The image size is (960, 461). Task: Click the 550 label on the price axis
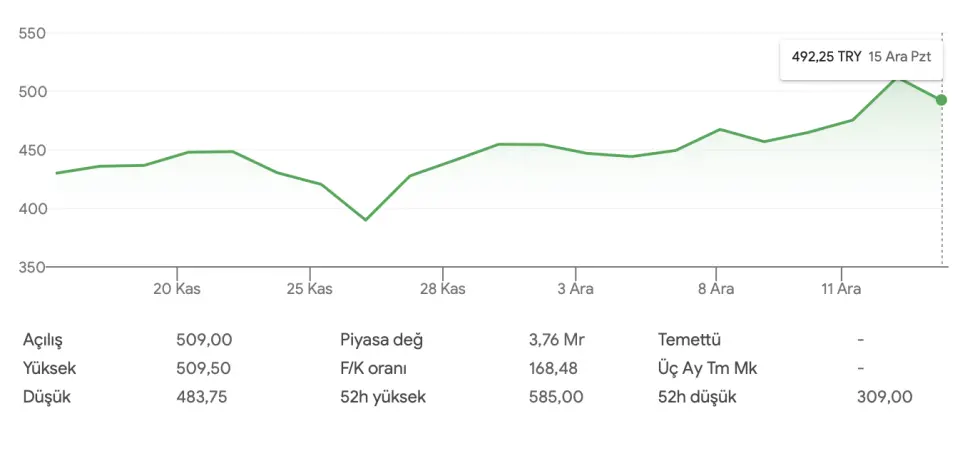[x=33, y=34]
